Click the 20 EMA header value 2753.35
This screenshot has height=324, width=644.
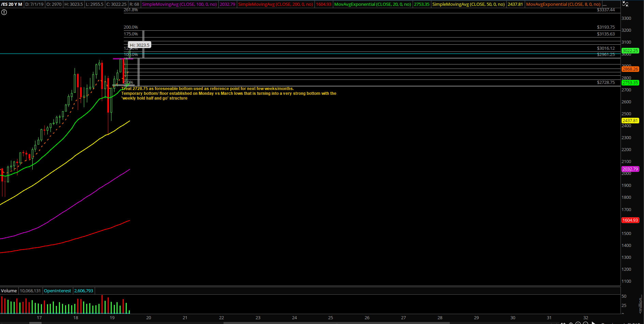[421, 4]
